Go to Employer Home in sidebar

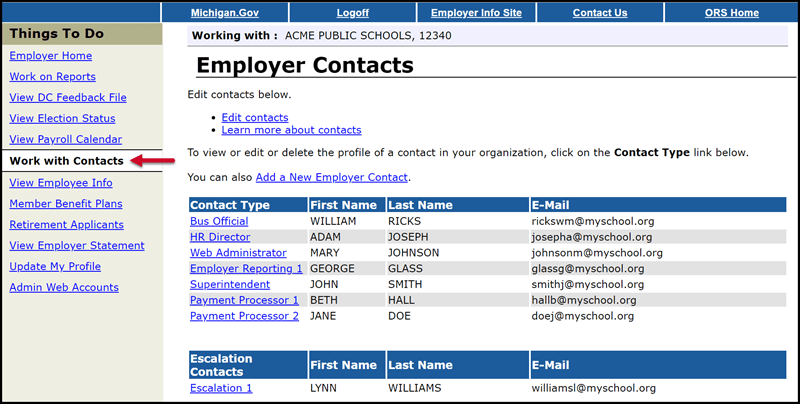click(50, 56)
